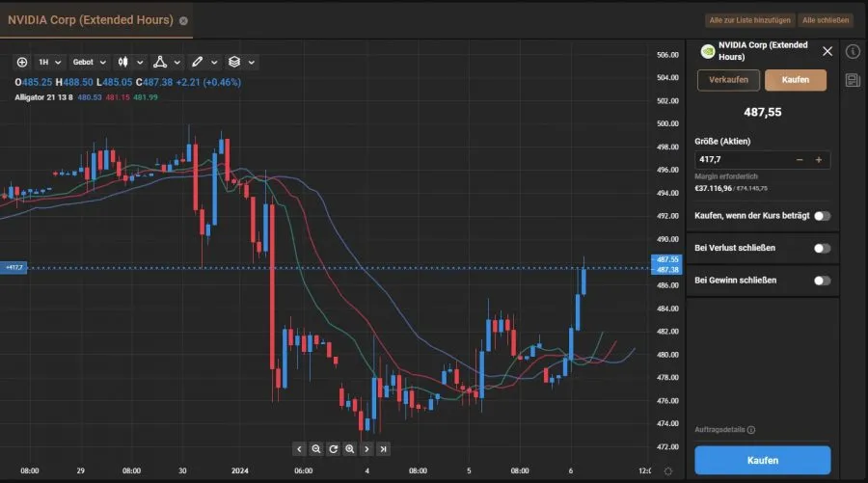Click the 487.55 price label on axis
The width and height of the screenshot is (868, 483).
666,259
